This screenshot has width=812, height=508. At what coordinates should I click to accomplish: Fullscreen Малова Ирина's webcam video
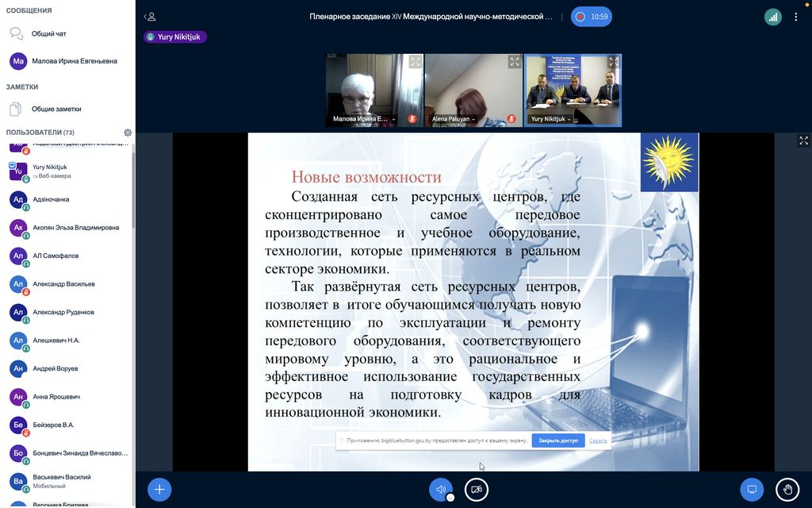[415, 62]
